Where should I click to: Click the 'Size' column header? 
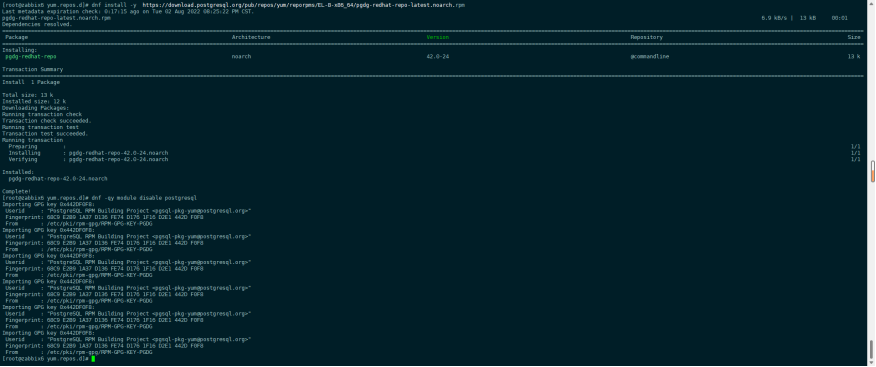[854, 37]
